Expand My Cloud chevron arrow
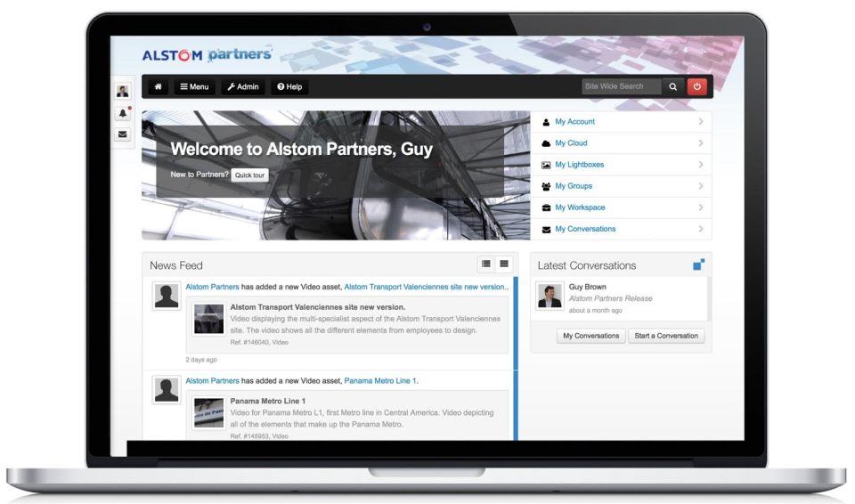The image size is (855, 504). 701,142
